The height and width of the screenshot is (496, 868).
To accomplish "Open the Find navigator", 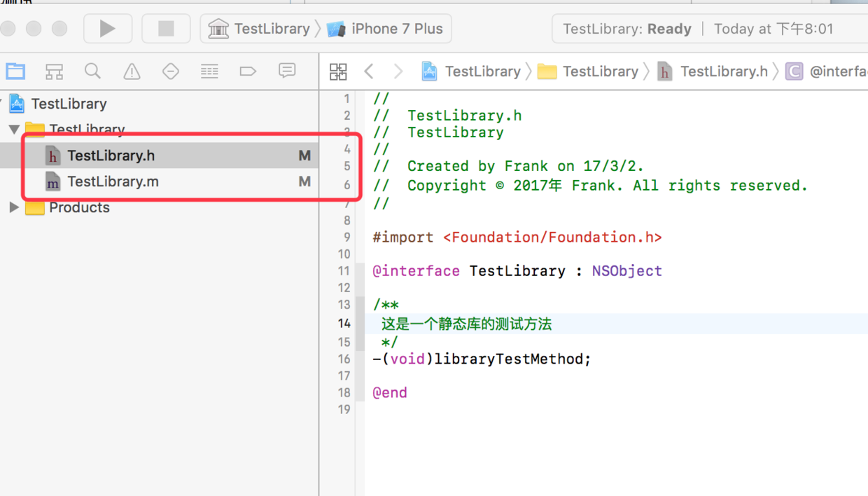I will click(x=92, y=71).
